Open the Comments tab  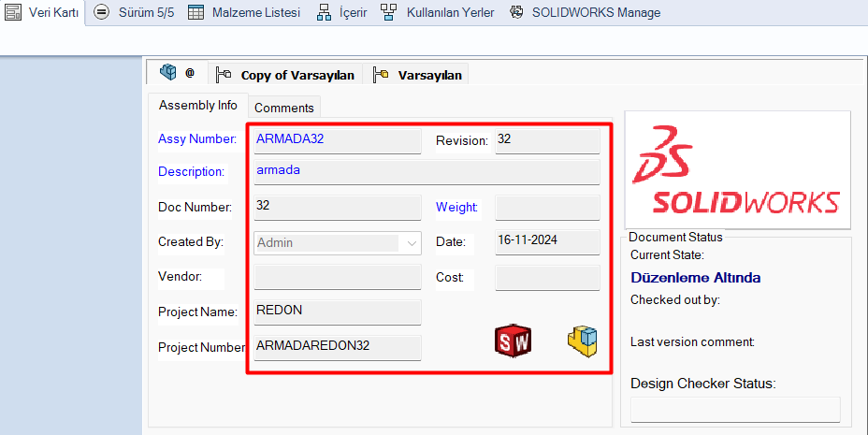click(x=284, y=108)
